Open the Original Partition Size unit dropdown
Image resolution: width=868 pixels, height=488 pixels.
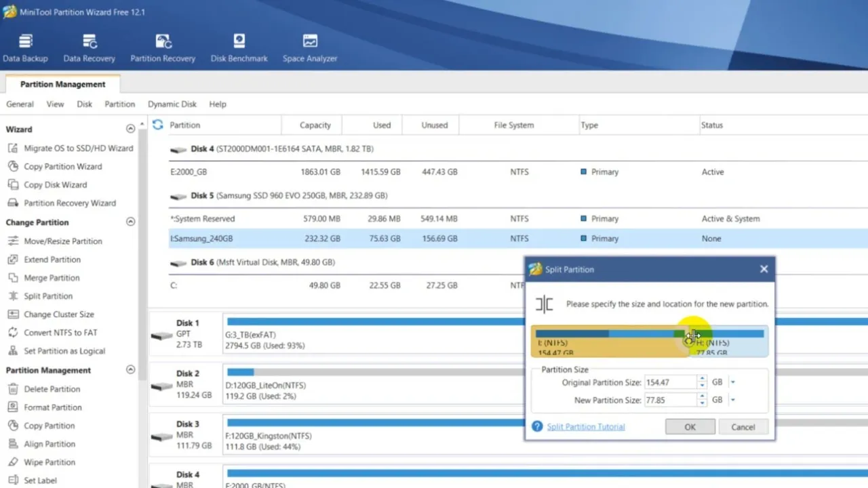pyautogui.click(x=733, y=382)
